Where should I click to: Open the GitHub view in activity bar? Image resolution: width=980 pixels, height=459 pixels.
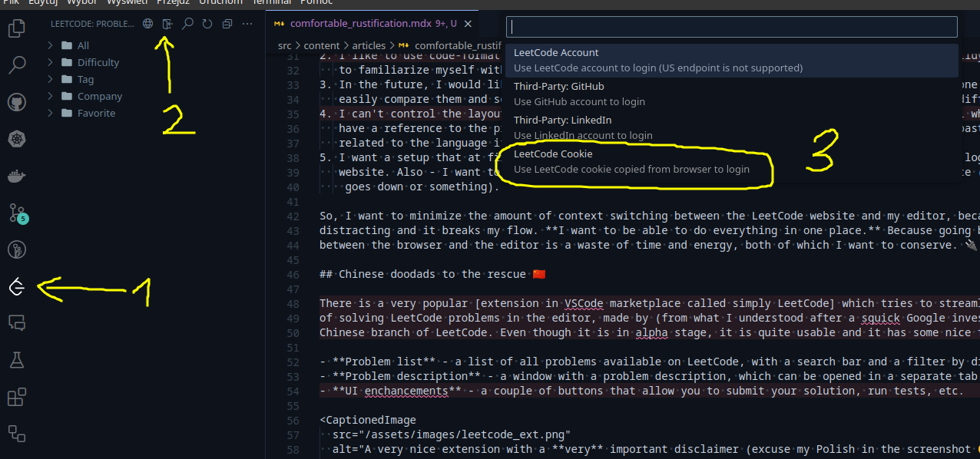coord(17,102)
